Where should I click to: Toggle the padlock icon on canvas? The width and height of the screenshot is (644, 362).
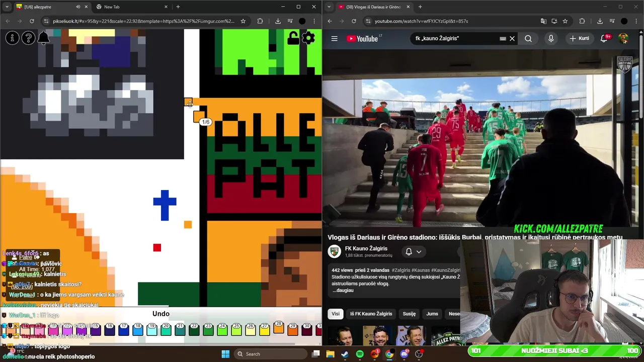coord(293,38)
